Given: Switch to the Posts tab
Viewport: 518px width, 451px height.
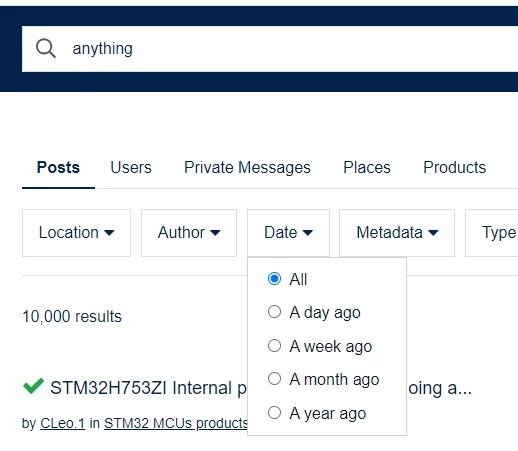Looking at the screenshot, I should (58, 167).
